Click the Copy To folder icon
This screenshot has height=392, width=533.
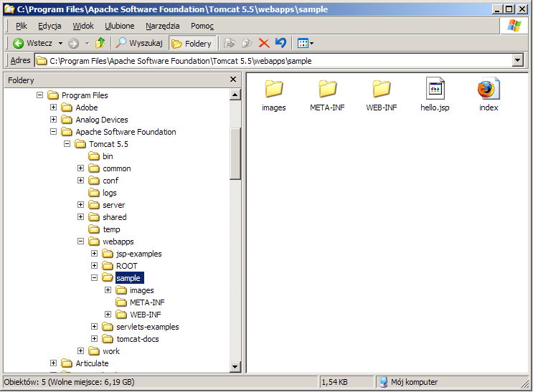click(247, 43)
